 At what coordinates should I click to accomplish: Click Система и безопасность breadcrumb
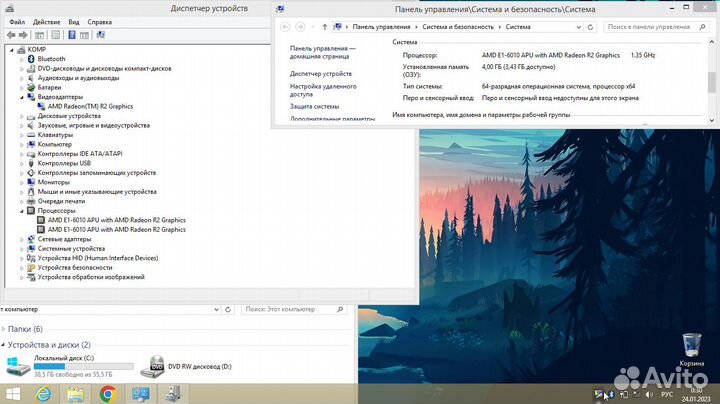pyautogui.click(x=458, y=27)
